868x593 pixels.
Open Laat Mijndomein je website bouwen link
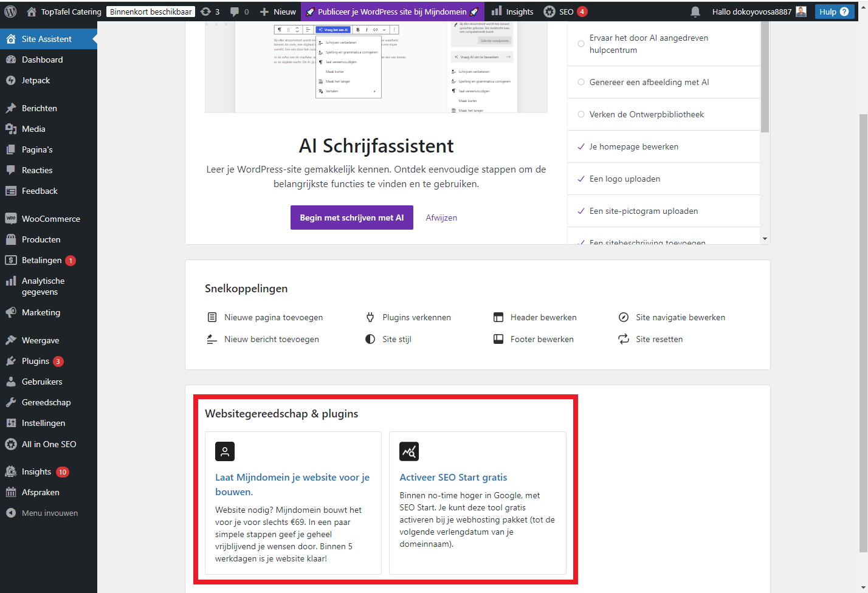292,484
